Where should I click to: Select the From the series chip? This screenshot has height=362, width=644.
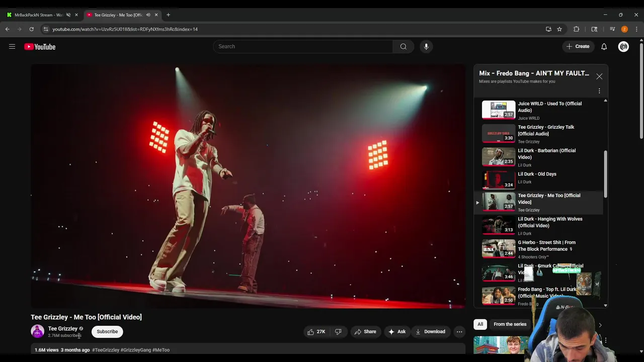[510, 324]
